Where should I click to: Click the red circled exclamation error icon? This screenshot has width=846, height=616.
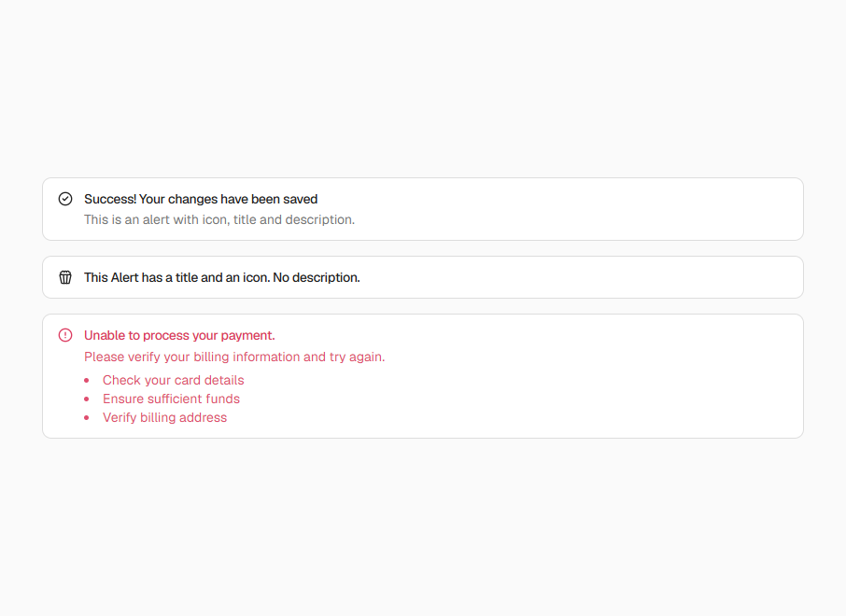(65, 335)
